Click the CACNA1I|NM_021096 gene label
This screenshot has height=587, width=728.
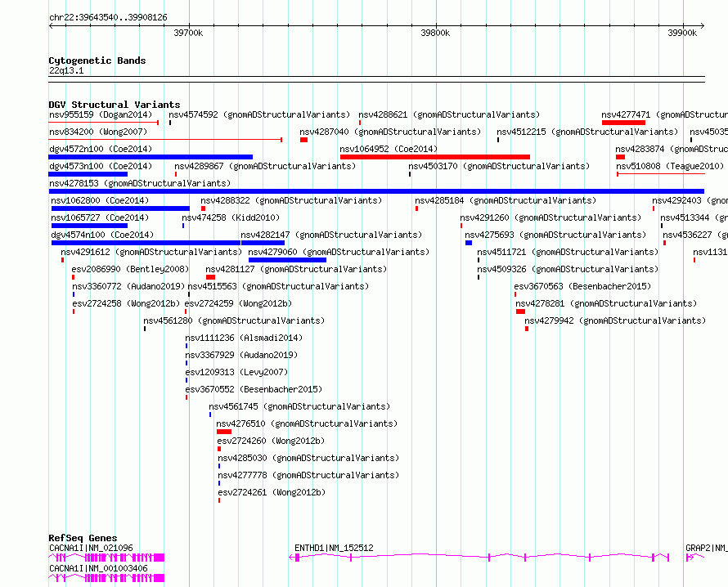pos(91,548)
